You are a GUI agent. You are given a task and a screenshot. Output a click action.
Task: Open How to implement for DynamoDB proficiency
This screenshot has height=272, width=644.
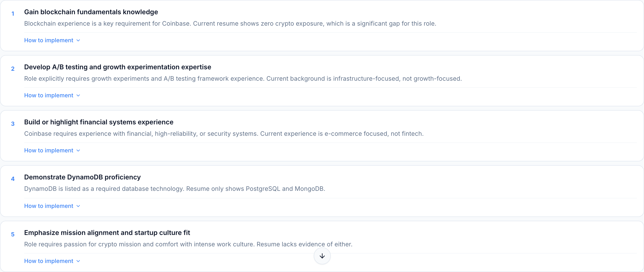point(49,206)
